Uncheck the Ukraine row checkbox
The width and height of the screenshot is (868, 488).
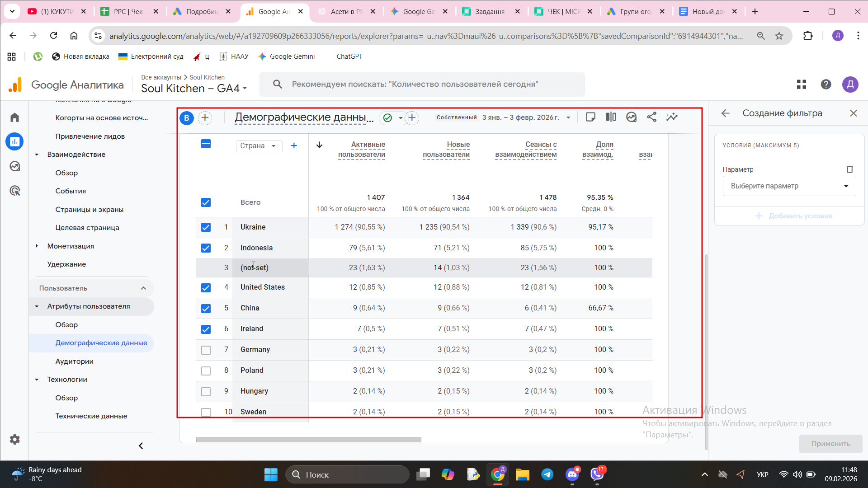tap(206, 227)
